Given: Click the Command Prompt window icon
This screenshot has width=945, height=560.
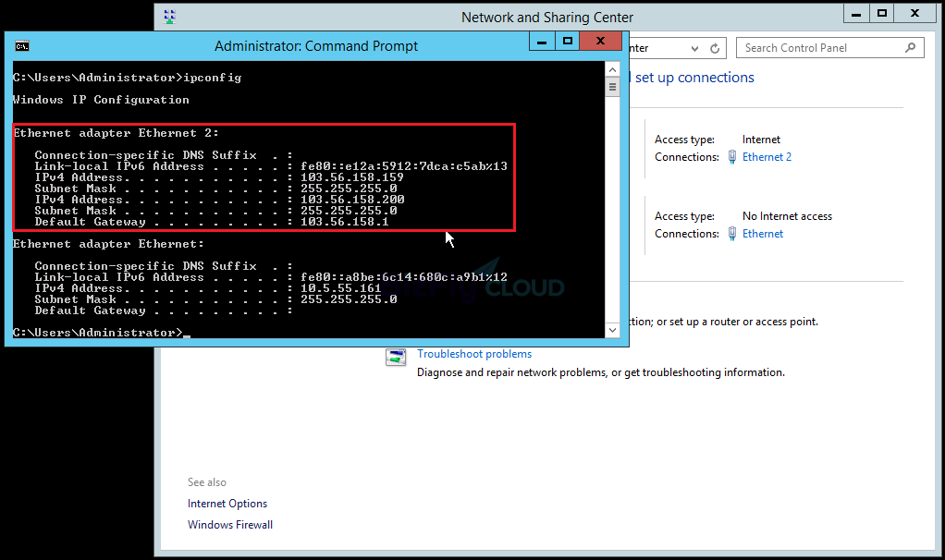Looking at the screenshot, I should point(22,46).
